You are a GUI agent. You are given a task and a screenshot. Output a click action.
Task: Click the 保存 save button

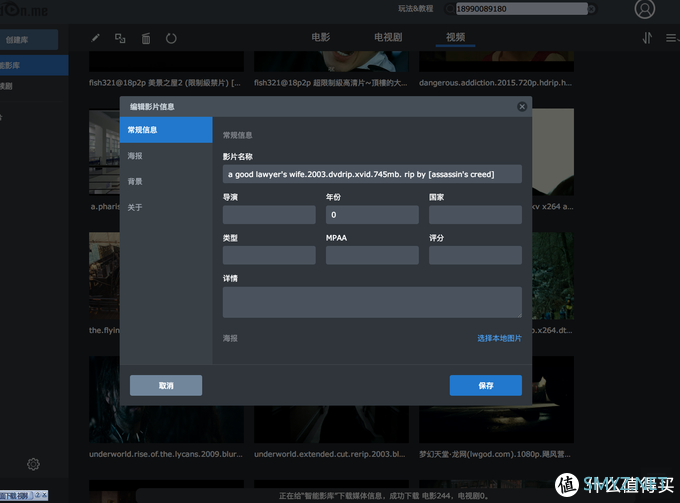coord(485,385)
